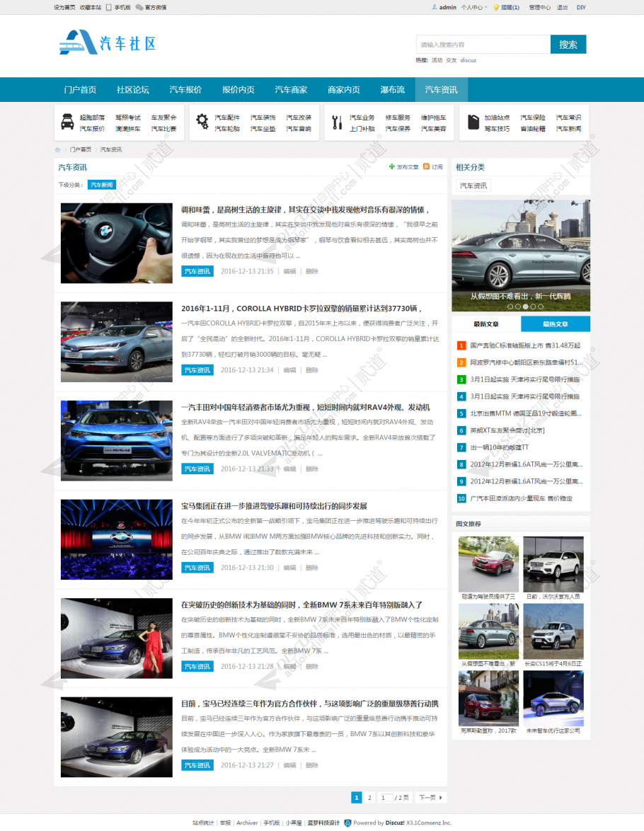
Task: Click the 小黑屋 footer link
Action: click(x=294, y=823)
